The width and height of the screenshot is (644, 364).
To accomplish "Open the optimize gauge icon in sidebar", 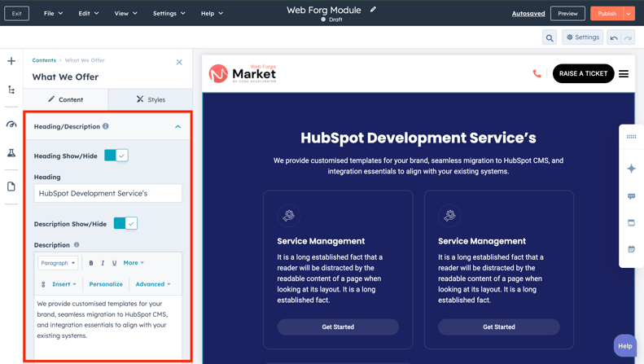I will 11,124.
